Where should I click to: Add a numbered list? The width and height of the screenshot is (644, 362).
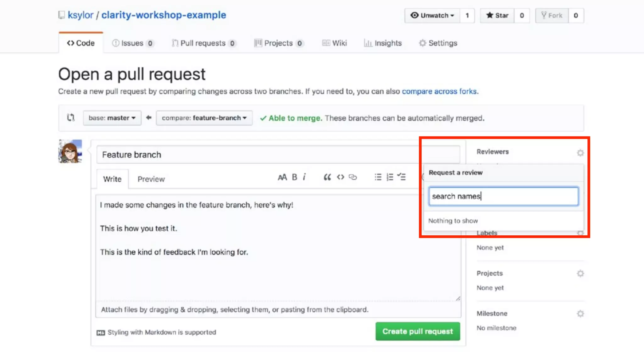[x=390, y=177]
